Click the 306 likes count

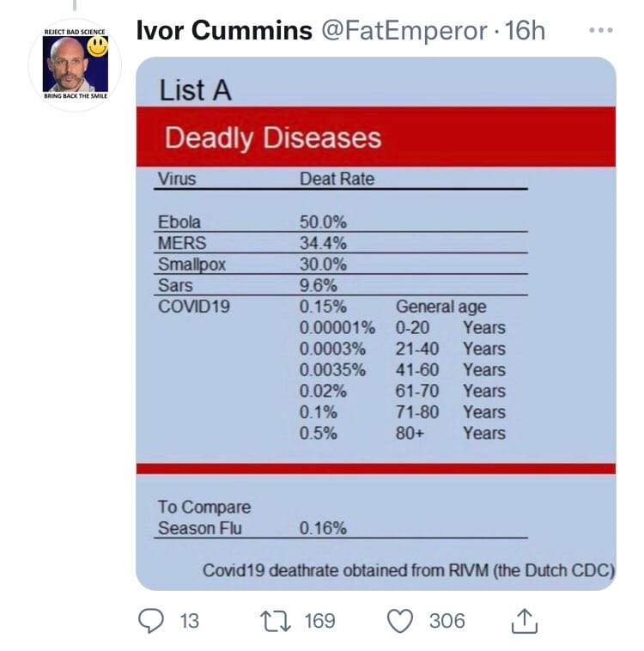click(x=447, y=621)
